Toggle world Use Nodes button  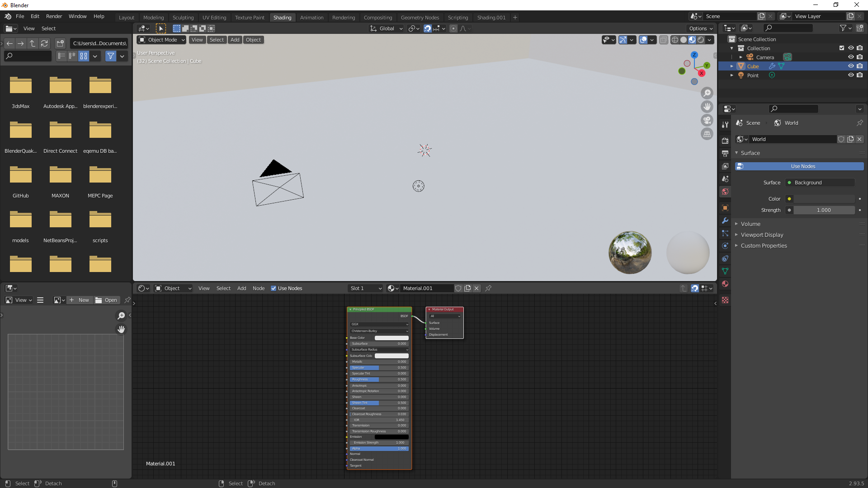(799, 166)
